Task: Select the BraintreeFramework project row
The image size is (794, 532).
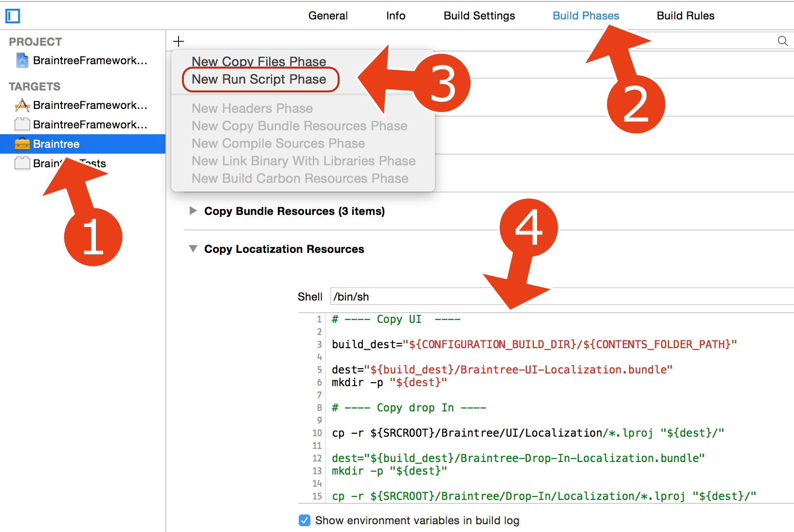Action: pyautogui.click(x=83, y=60)
